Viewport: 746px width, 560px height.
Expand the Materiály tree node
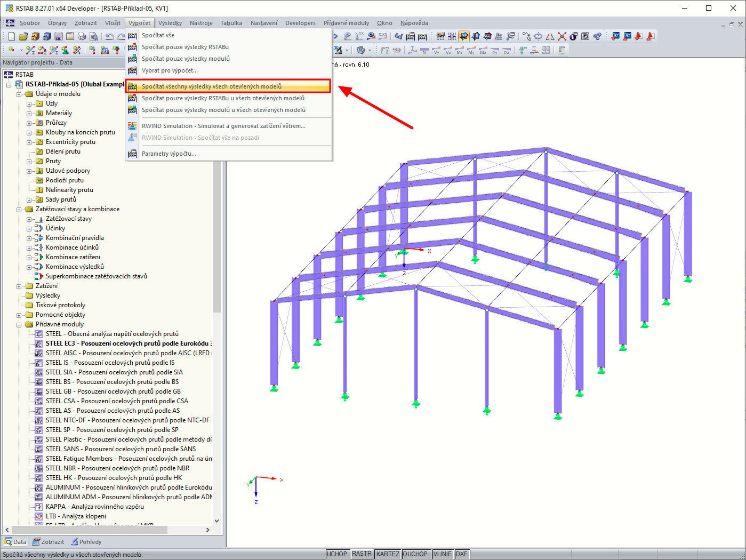tap(29, 113)
